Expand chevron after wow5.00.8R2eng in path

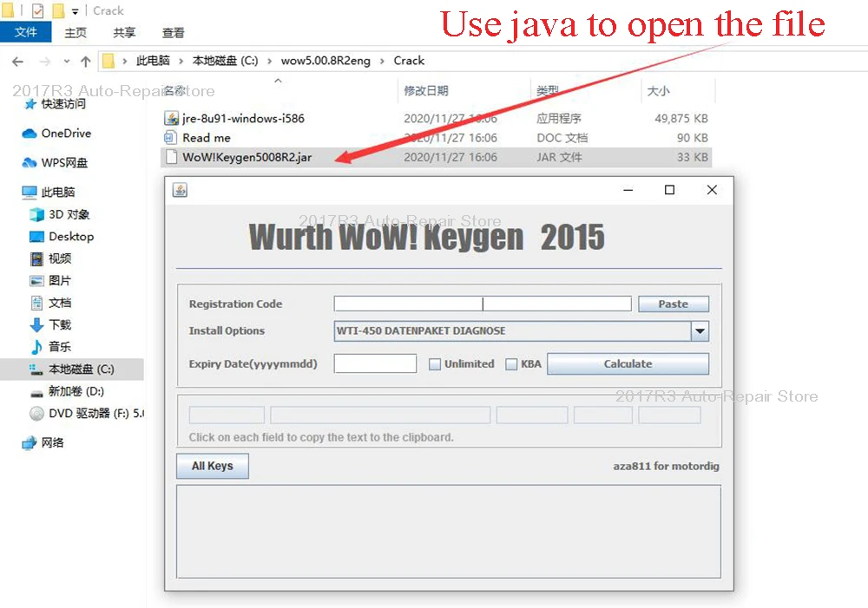coord(382,61)
